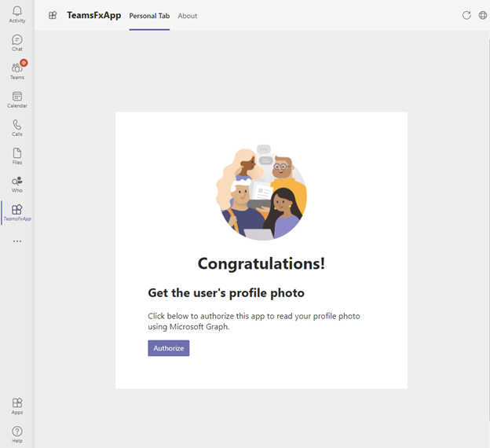Open the Apps store
Image resolution: width=490 pixels, height=448 pixels.
click(16, 406)
